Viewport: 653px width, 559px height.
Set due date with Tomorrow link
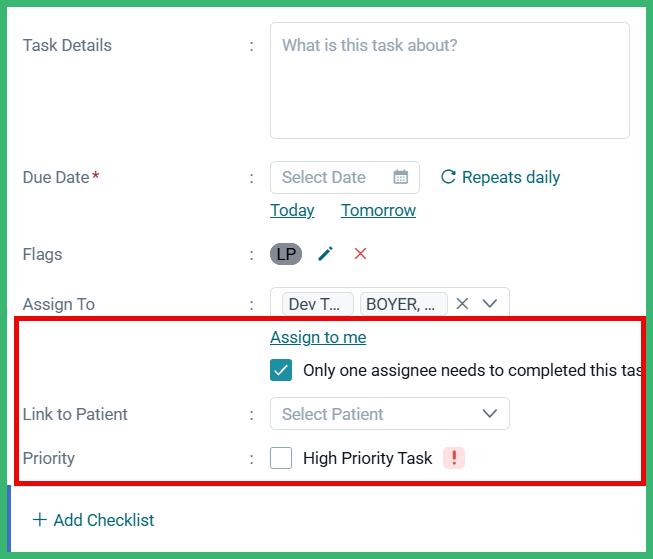click(x=379, y=210)
